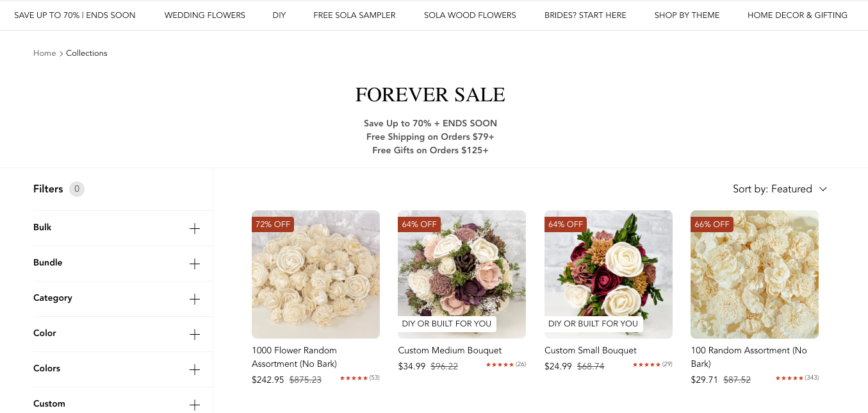The height and width of the screenshot is (413, 868).
Task: Open the Sola Wood Flowers menu
Action: pyautogui.click(x=470, y=15)
